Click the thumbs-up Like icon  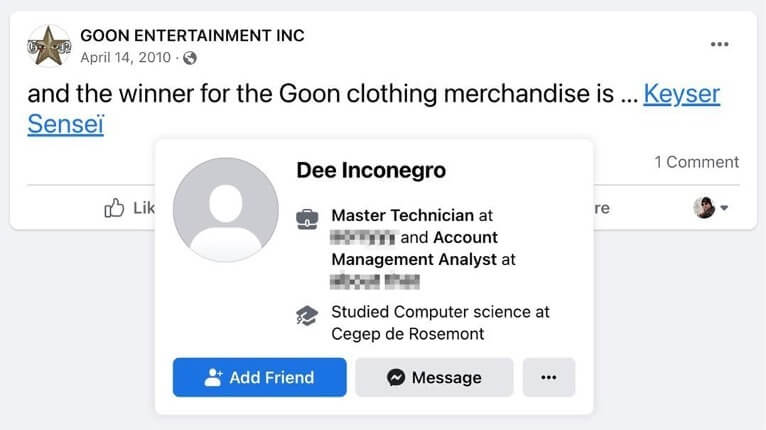click(114, 208)
